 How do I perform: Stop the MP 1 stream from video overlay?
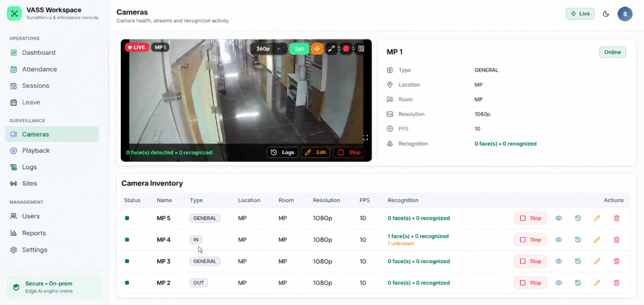tap(348, 152)
